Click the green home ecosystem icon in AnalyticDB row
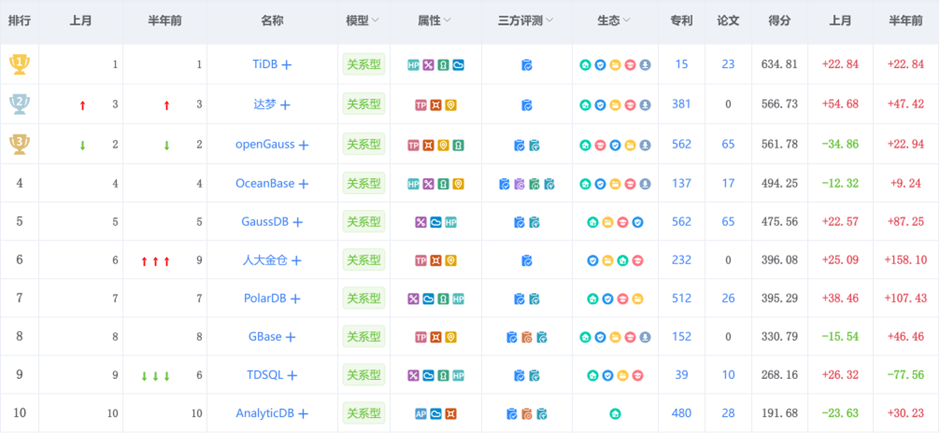 pyautogui.click(x=614, y=414)
